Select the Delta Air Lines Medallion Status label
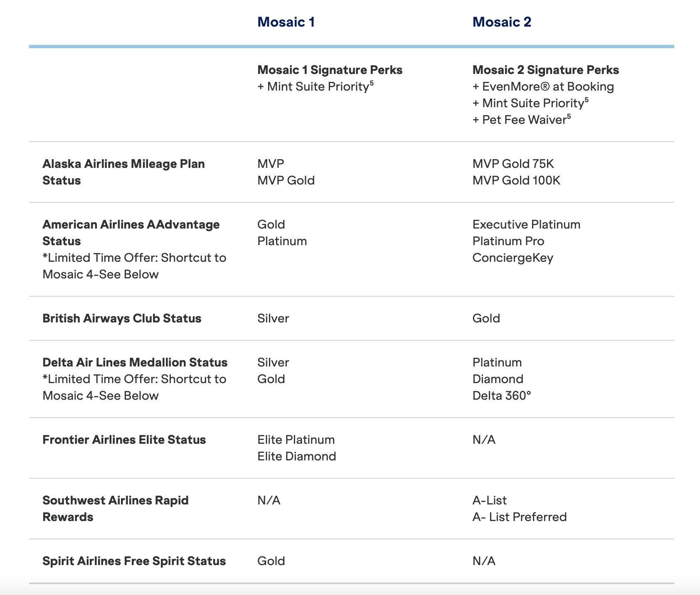The width and height of the screenshot is (700, 595). [135, 362]
